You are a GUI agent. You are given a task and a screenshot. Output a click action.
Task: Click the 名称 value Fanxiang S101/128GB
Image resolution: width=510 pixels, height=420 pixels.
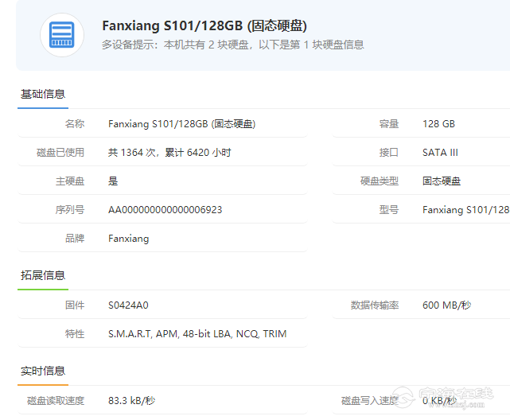[x=182, y=124]
